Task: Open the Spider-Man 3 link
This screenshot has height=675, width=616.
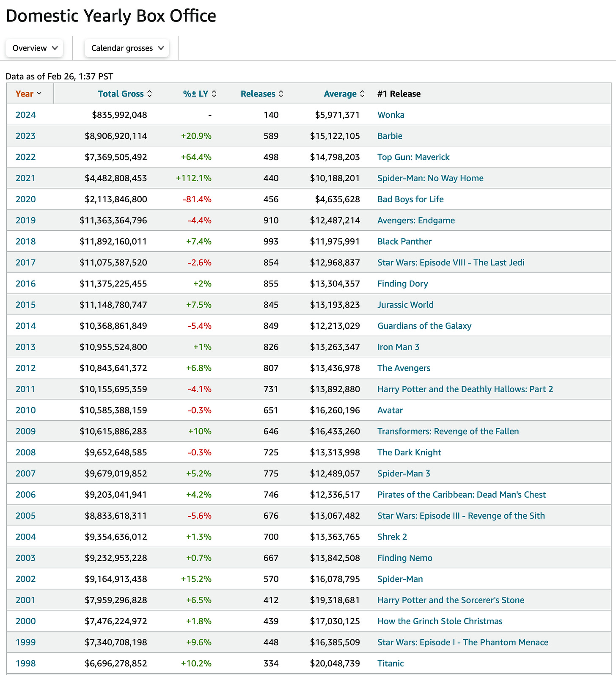Action: [404, 474]
